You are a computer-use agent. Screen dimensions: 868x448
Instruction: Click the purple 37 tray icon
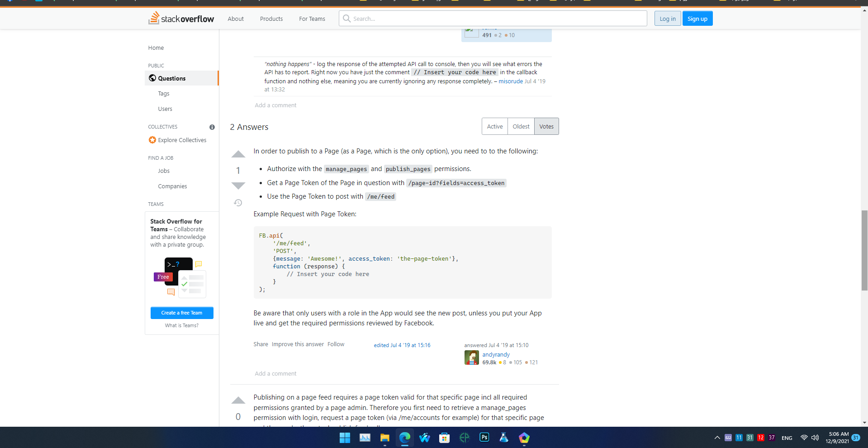click(x=772, y=438)
